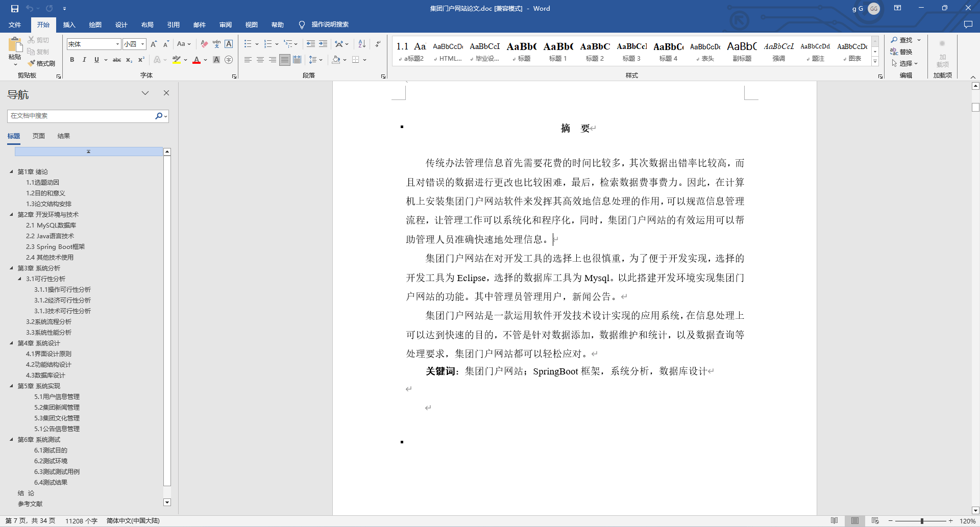Open navigation pane options chevron
Viewport: 980px width, 527px height.
pyautogui.click(x=145, y=93)
